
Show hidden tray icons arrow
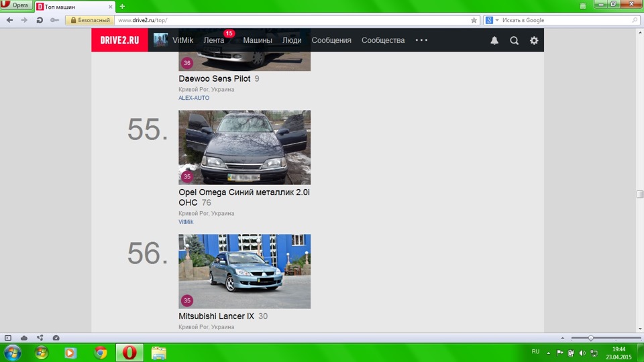[548, 353]
